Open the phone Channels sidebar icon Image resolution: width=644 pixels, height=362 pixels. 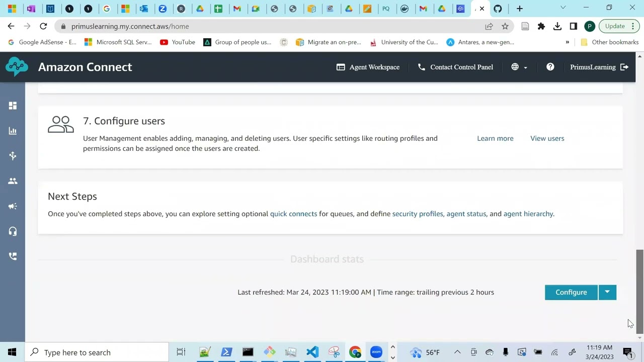pyautogui.click(x=13, y=256)
